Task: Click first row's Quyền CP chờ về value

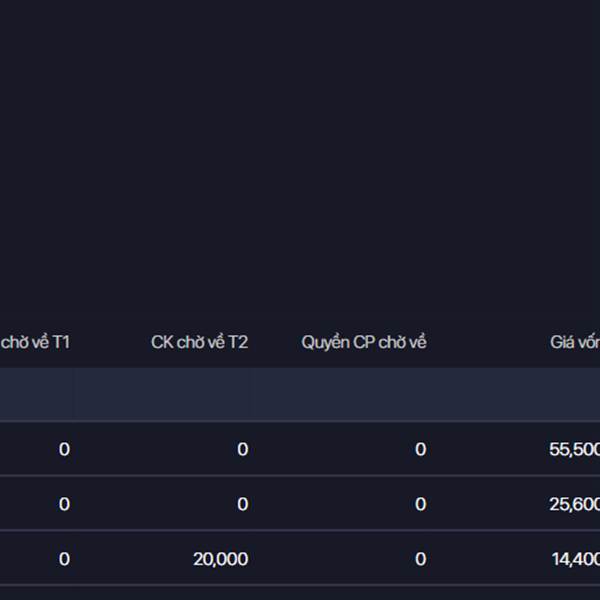Action: point(420,450)
